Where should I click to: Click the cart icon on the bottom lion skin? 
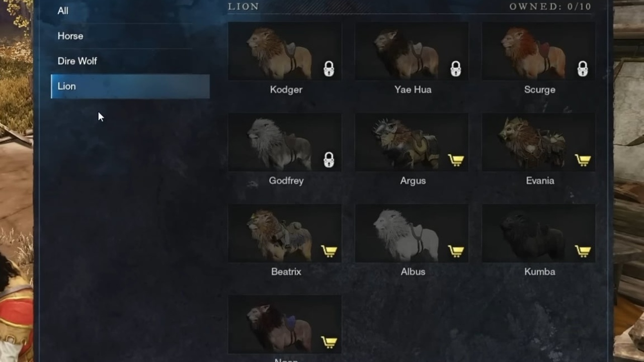[x=329, y=342]
